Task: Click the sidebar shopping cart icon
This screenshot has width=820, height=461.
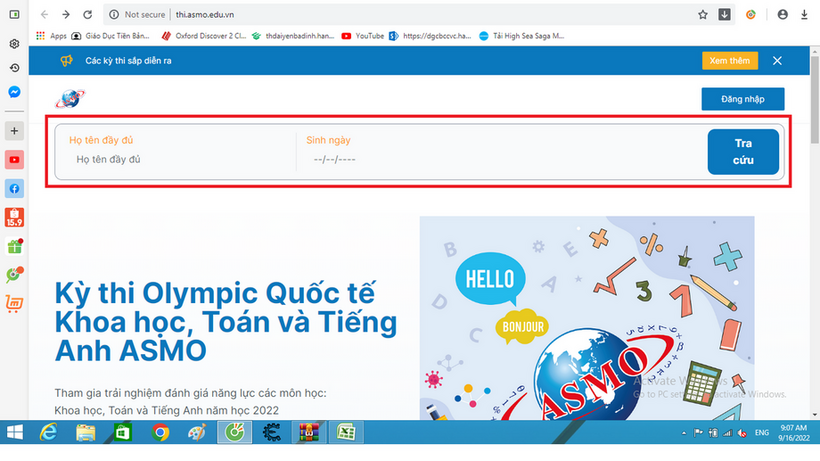Action: click(x=15, y=303)
